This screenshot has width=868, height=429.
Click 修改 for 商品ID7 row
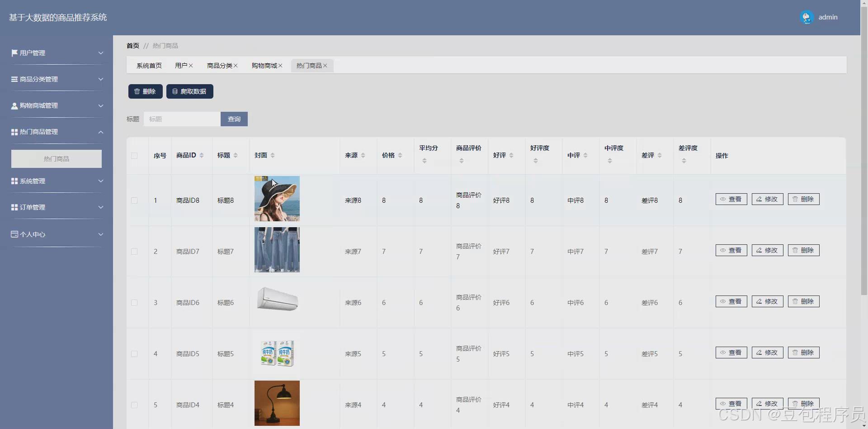(x=768, y=250)
